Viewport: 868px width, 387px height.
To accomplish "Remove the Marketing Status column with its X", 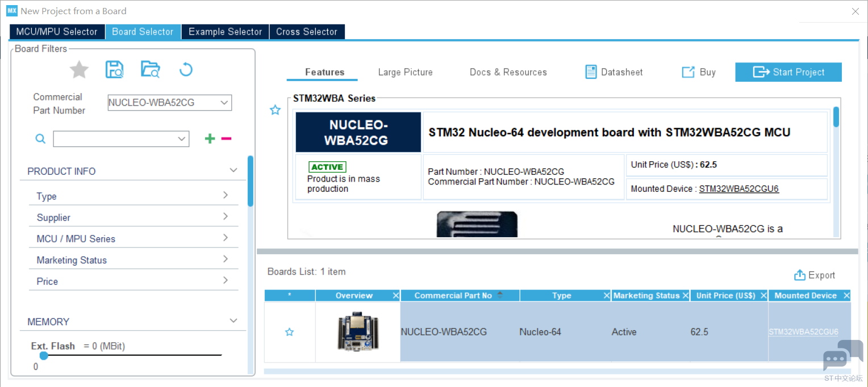I will point(686,296).
